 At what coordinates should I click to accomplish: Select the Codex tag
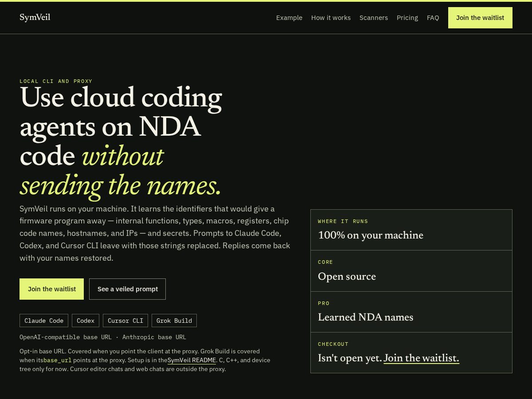click(x=86, y=321)
